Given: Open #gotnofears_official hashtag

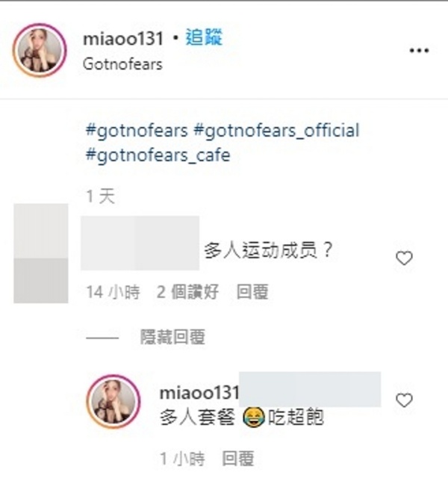Looking at the screenshot, I should click(276, 131).
